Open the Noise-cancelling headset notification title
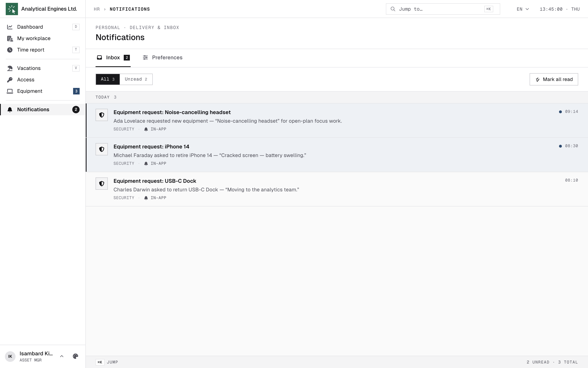588x368 pixels. (172, 112)
